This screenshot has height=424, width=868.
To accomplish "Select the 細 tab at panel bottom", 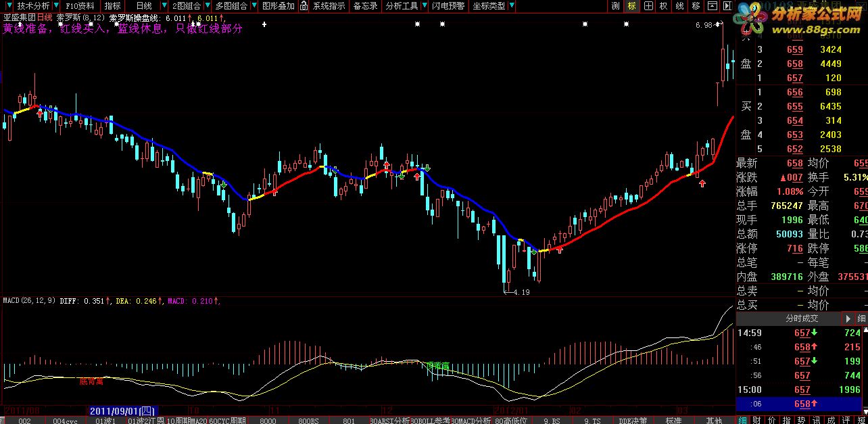I will [742, 420].
